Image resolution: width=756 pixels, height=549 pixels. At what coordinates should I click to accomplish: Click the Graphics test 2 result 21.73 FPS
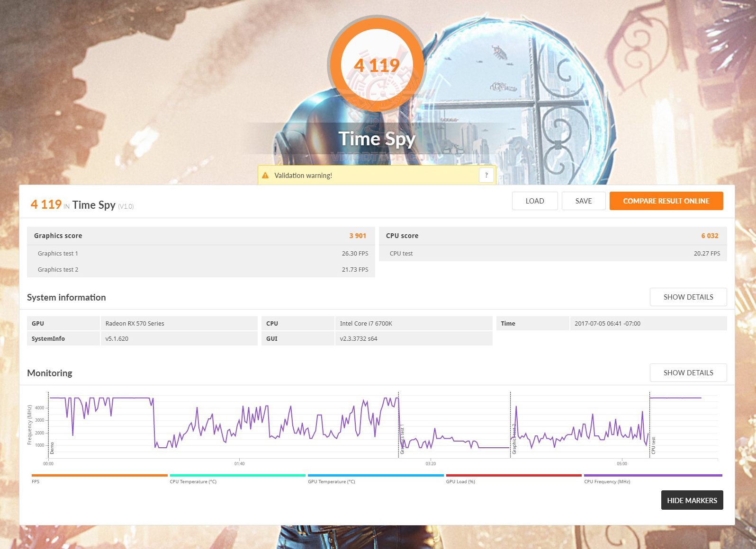(355, 270)
